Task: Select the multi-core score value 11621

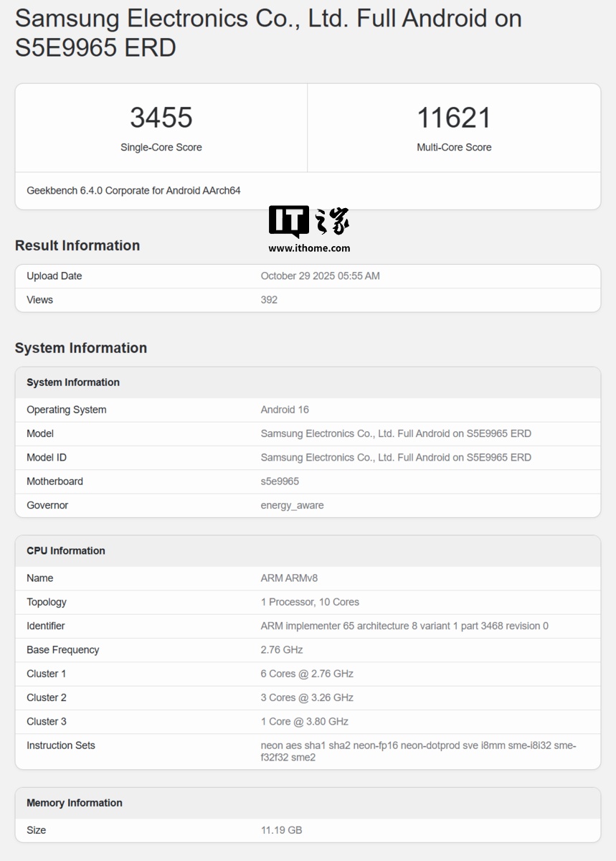Action: (x=454, y=118)
